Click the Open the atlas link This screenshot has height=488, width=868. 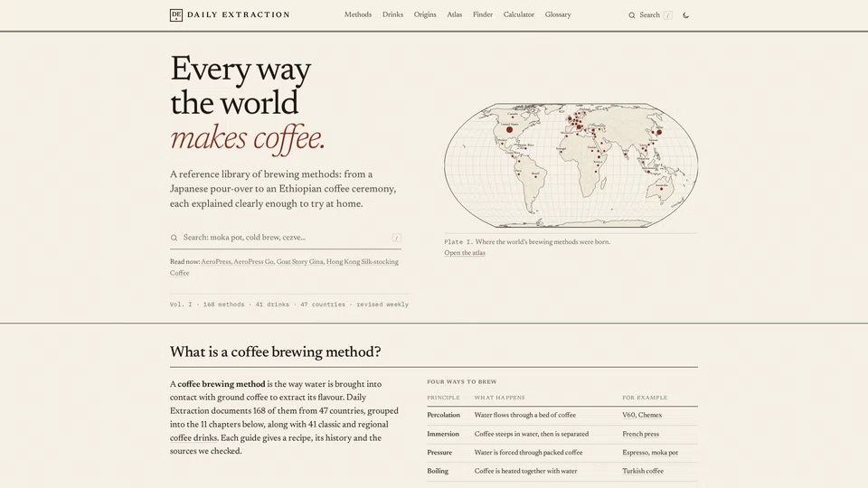(x=465, y=253)
